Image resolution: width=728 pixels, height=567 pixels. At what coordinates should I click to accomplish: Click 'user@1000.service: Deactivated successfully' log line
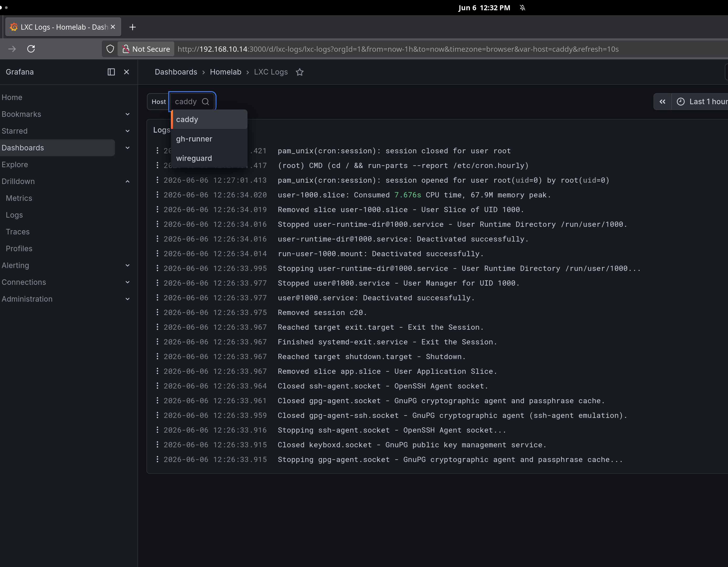pyautogui.click(x=376, y=298)
